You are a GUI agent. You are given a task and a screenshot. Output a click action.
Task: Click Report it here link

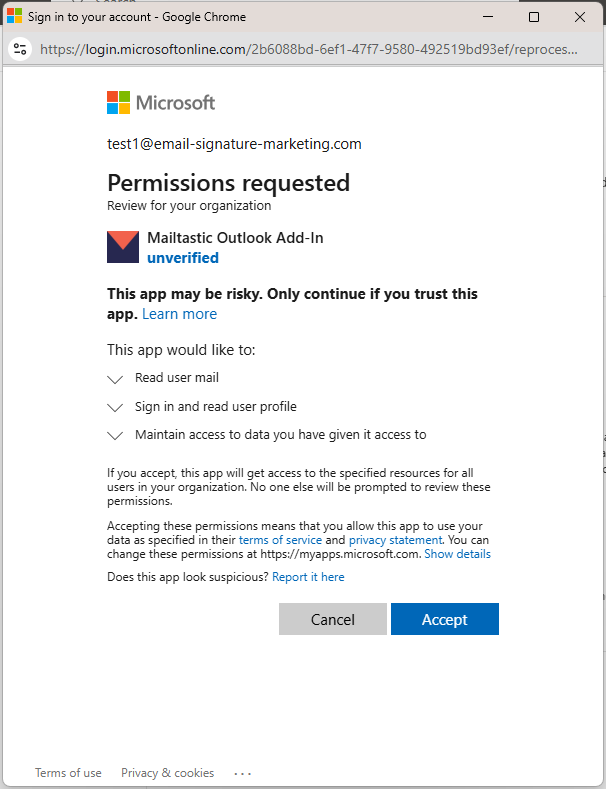pyautogui.click(x=308, y=577)
